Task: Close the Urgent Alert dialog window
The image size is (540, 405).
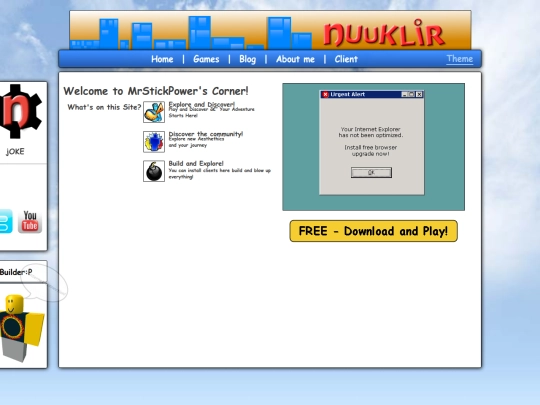Action: point(419,94)
